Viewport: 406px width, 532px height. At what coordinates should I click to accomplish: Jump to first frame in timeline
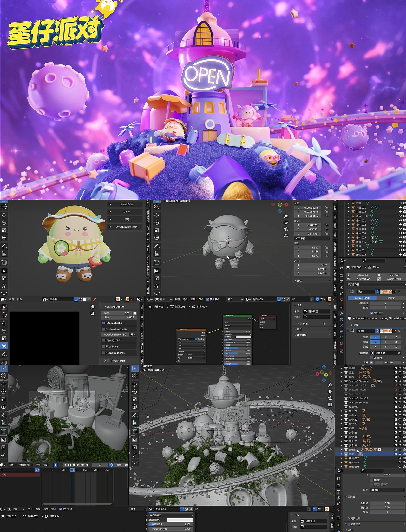[x=65, y=465]
